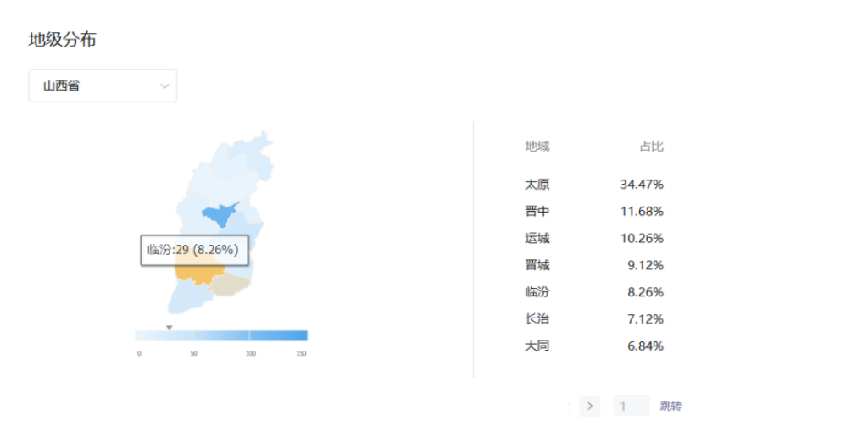Click the 10.26% percentage value
The width and height of the screenshot is (868, 448).
tap(642, 238)
